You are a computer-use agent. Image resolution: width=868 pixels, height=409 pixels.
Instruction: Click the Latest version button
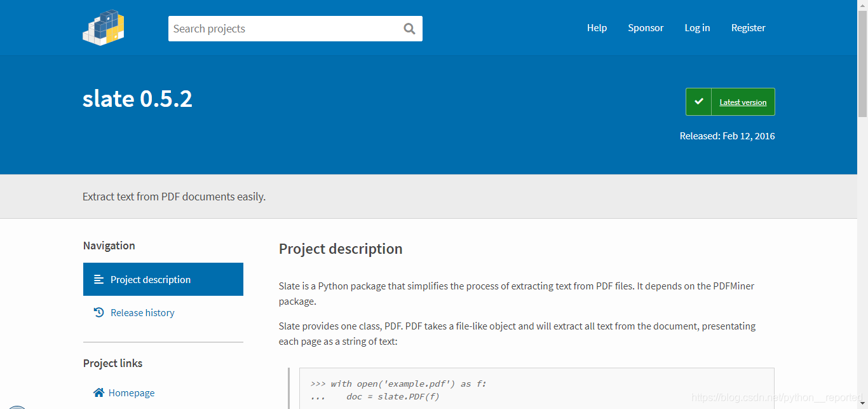[730, 102]
